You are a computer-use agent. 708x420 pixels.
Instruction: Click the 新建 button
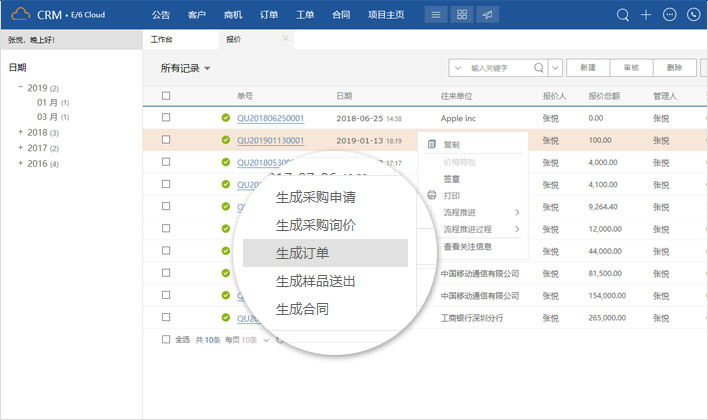click(588, 68)
